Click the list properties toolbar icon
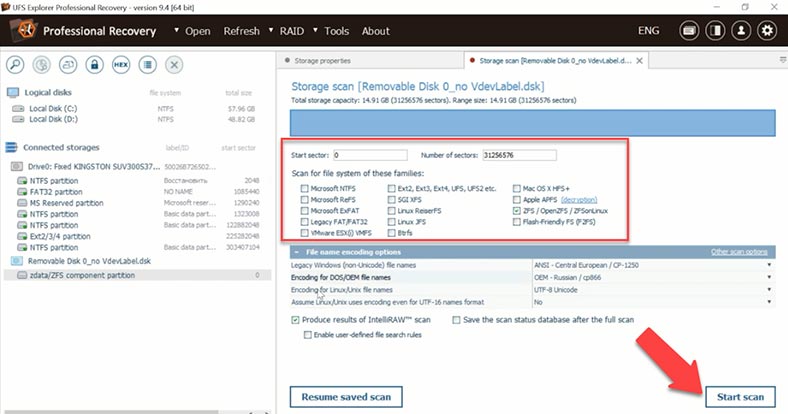788x414 pixels. [147, 65]
